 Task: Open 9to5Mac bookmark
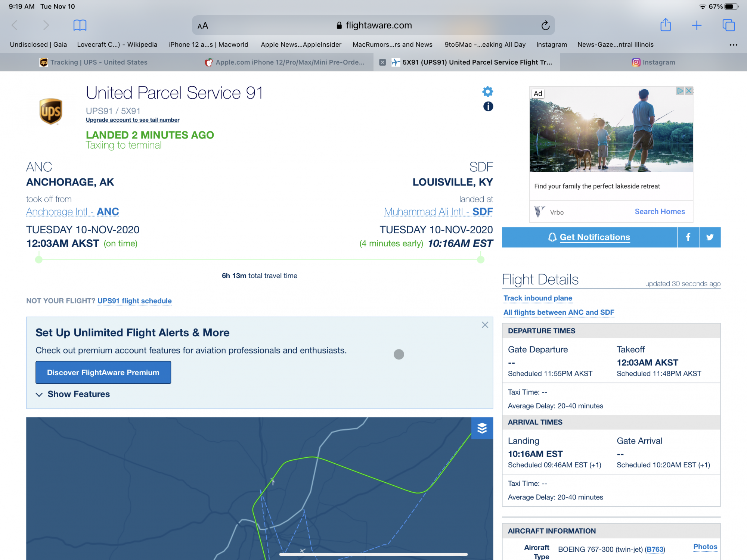(485, 44)
